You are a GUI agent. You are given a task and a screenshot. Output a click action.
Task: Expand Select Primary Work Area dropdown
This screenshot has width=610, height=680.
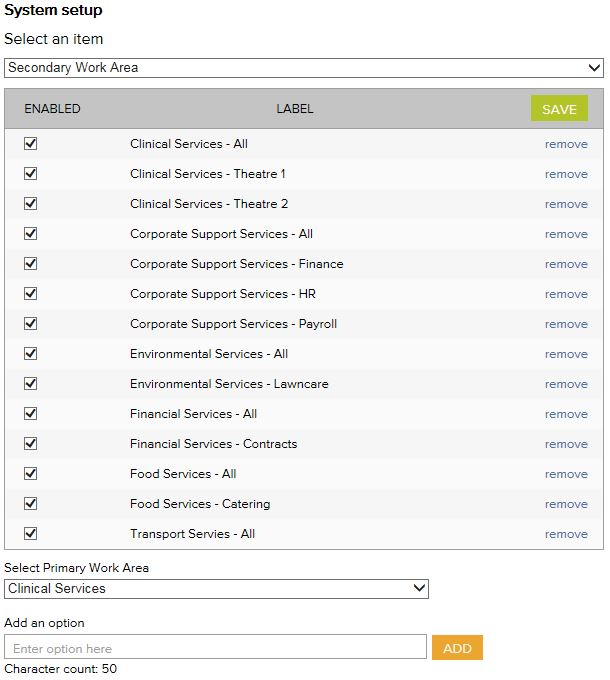[x=216, y=589]
